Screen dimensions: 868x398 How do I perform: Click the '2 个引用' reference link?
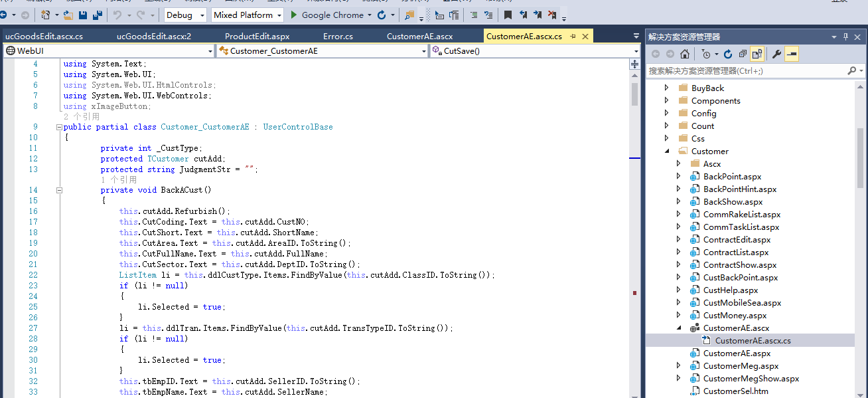pos(82,116)
